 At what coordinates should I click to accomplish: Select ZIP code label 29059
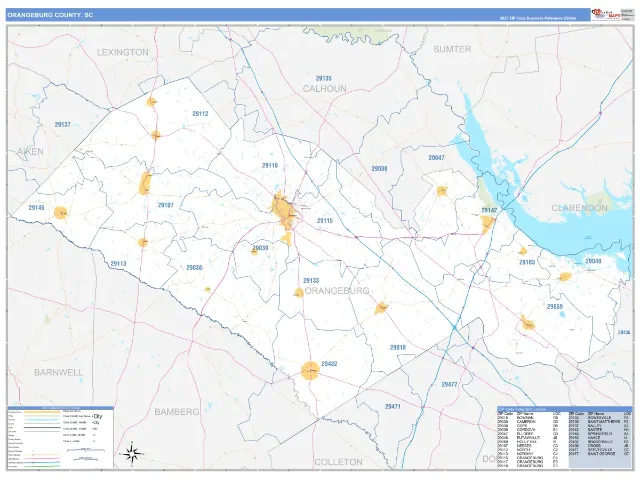555,307
